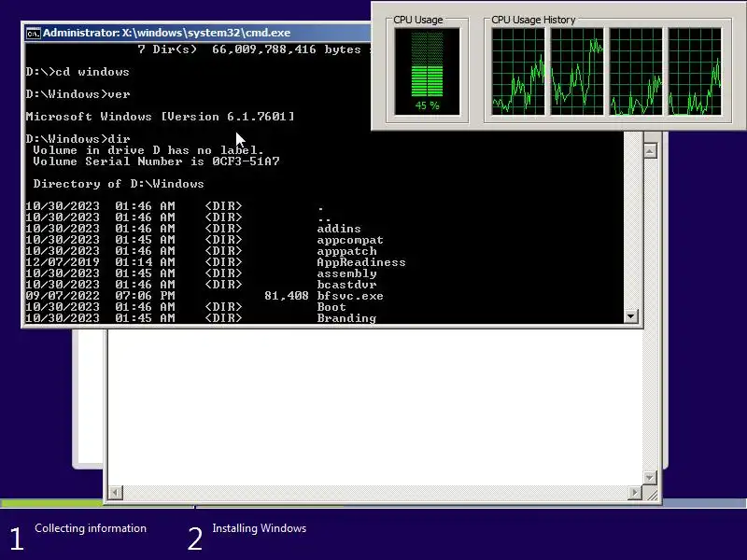Click "Microsoft Windows [Version 6.1.7601]" line
This screenshot has height=560, width=747.
pos(160,117)
